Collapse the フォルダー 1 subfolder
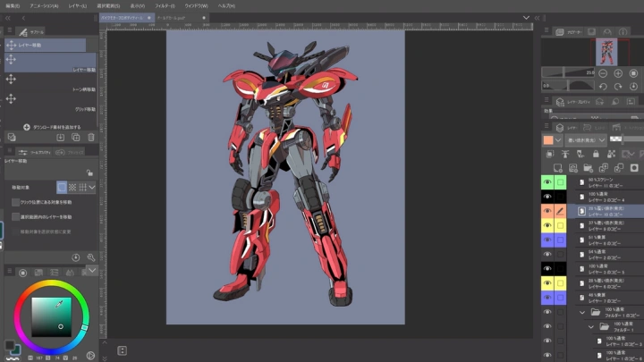 pos(591,327)
